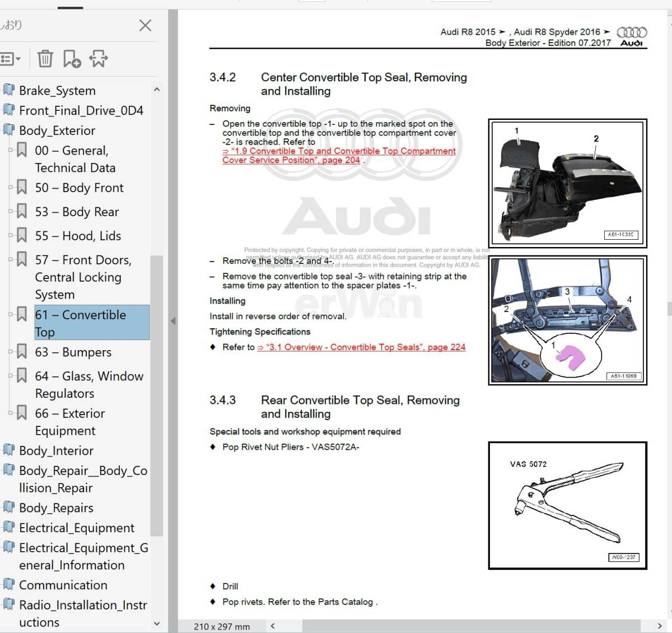
Task: Add new bookmark icon
Action: click(x=72, y=58)
